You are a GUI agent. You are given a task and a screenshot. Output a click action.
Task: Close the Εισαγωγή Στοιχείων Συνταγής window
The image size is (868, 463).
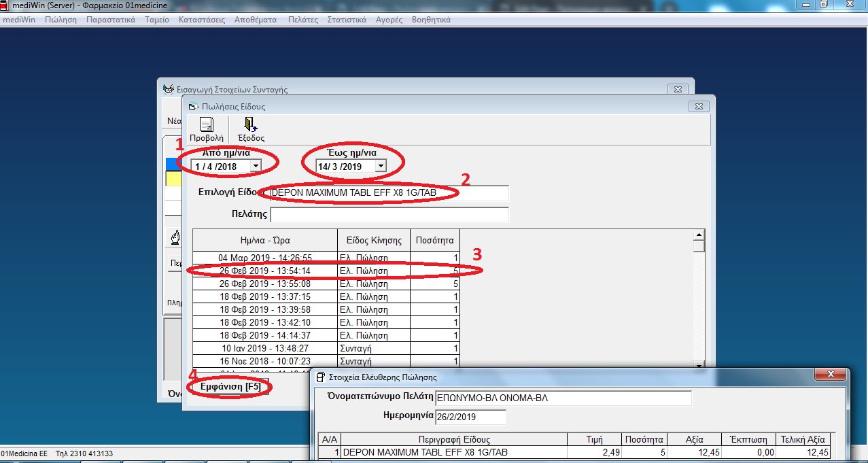(x=677, y=89)
